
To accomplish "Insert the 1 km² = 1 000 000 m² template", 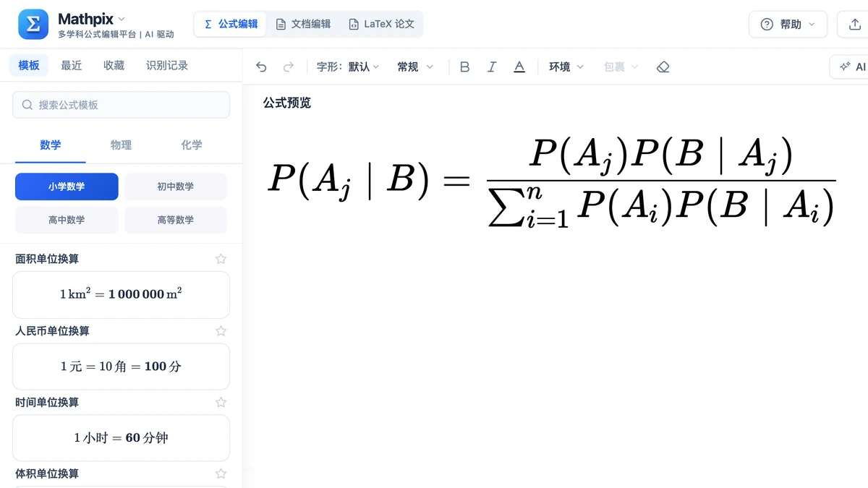I will pos(121,295).
